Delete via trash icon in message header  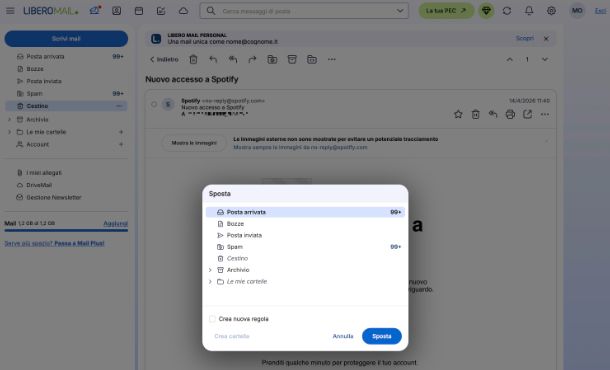pos(475,114)
